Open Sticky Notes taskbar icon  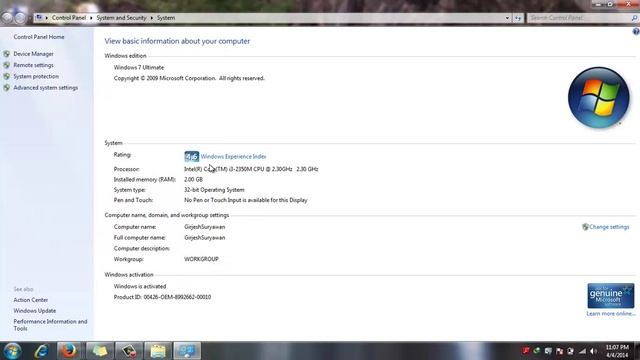pos(99,351)
